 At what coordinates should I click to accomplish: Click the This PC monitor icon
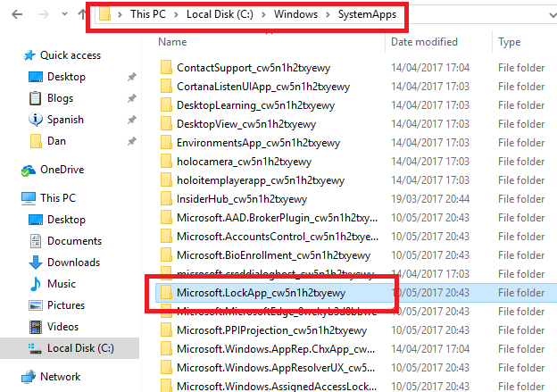coord(29,198)
